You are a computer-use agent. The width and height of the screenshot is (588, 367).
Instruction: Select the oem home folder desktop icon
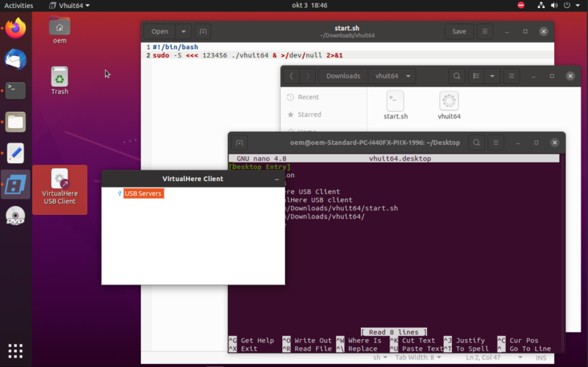[60, 30]
